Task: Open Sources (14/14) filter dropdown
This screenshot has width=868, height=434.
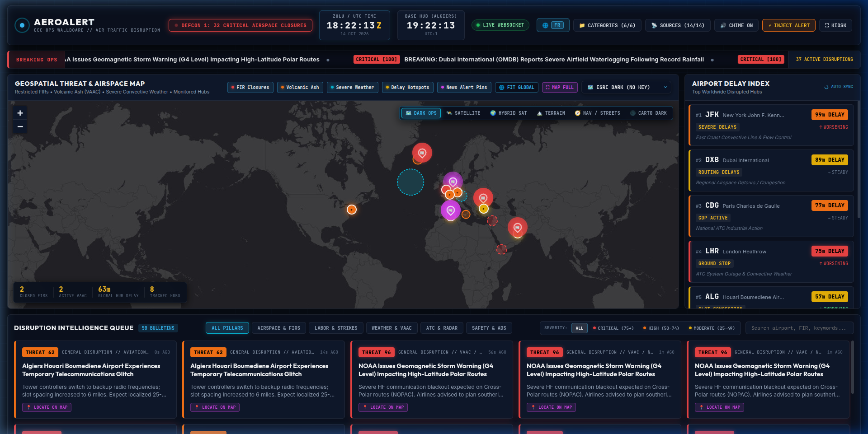Action: pos(678,25)
